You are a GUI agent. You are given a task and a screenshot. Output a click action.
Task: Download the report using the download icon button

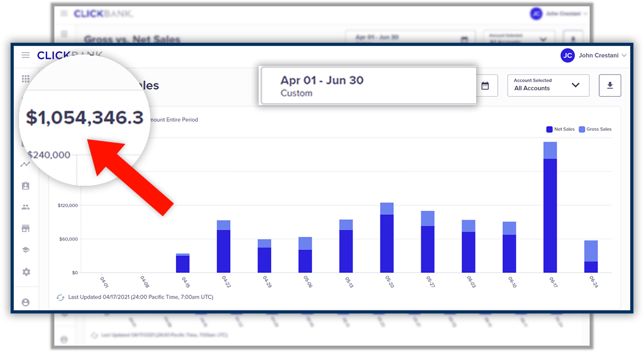pyautogui.click(x=610, y=85)
